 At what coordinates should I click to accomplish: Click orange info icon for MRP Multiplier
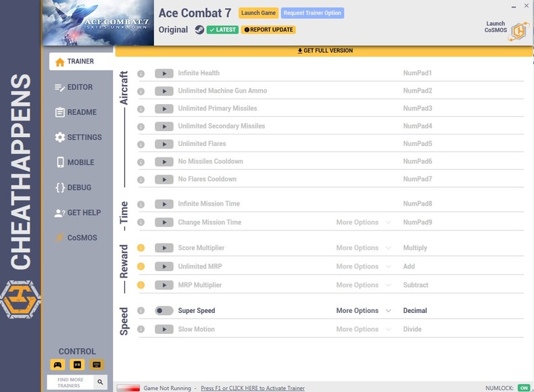point(141,285)
